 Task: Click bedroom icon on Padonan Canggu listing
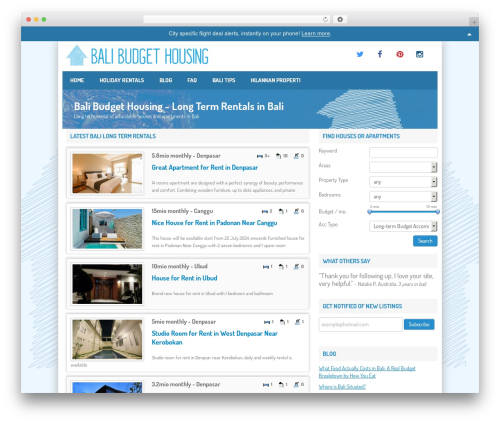coord(265,211)
